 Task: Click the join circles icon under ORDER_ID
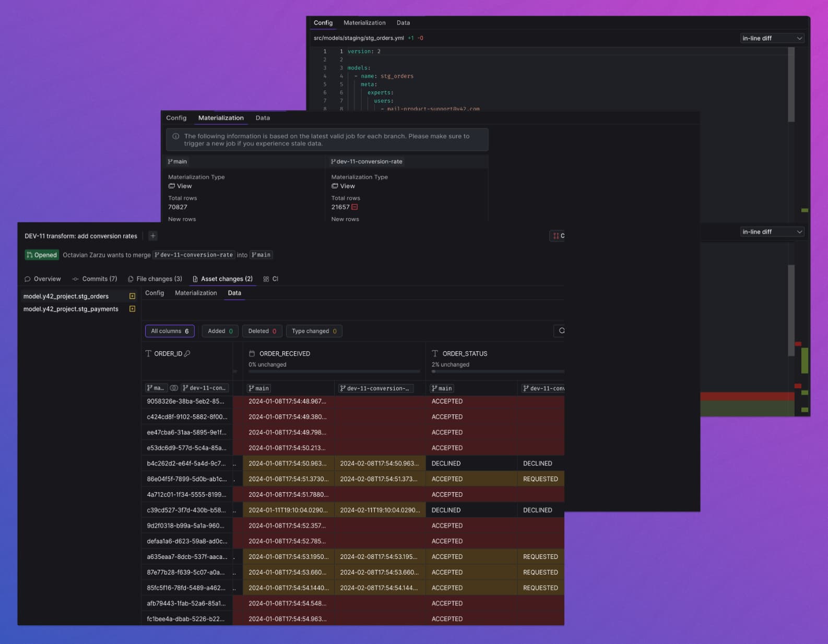point(174,388)
